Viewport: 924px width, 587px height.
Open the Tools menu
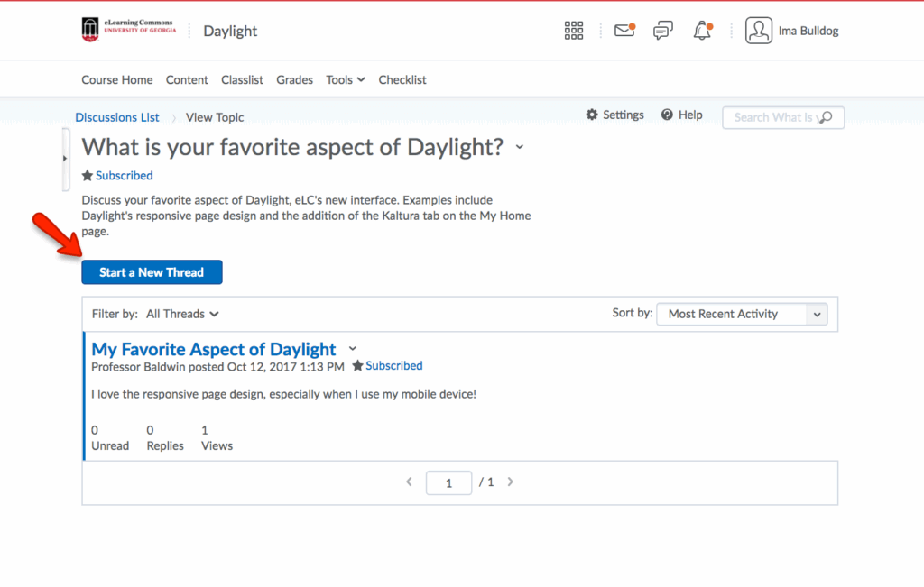tap(345, 80)
